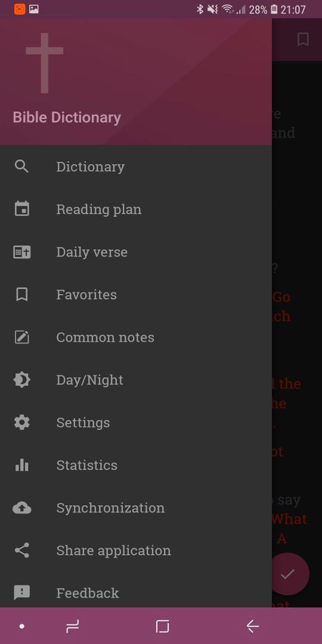
Task: Tap the bookmark icon beside Favorites
Action: pyautogui.click(x=22, y=295)
